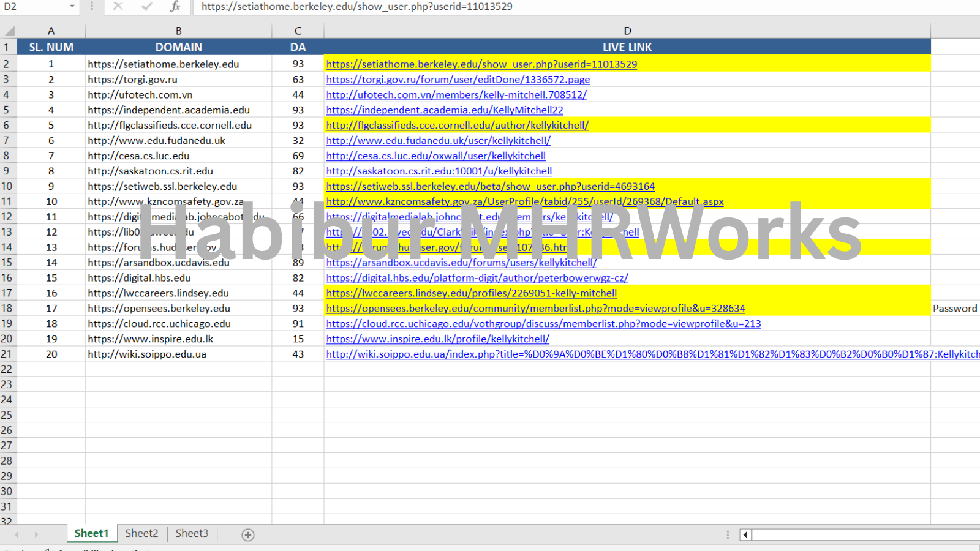Select the Sheet1 tab
The height and width of the screenshot is (551, 980).
[91, 533]
